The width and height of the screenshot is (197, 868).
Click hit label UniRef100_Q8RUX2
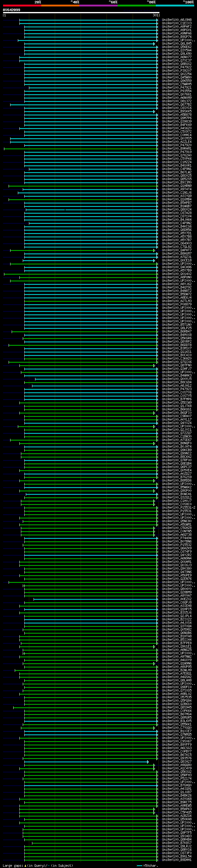tap(177, 64)
